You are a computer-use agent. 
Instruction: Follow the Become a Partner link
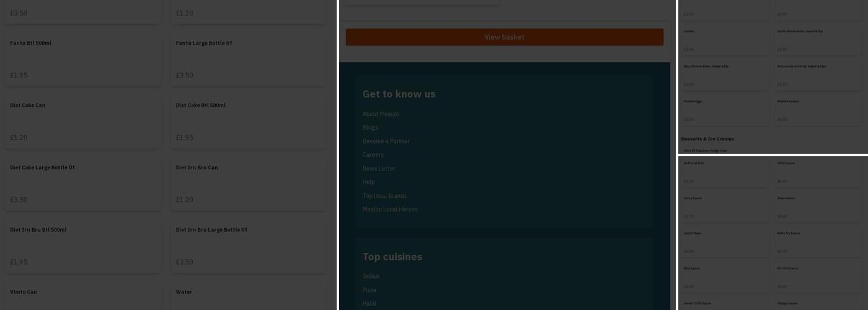point(386,141)
